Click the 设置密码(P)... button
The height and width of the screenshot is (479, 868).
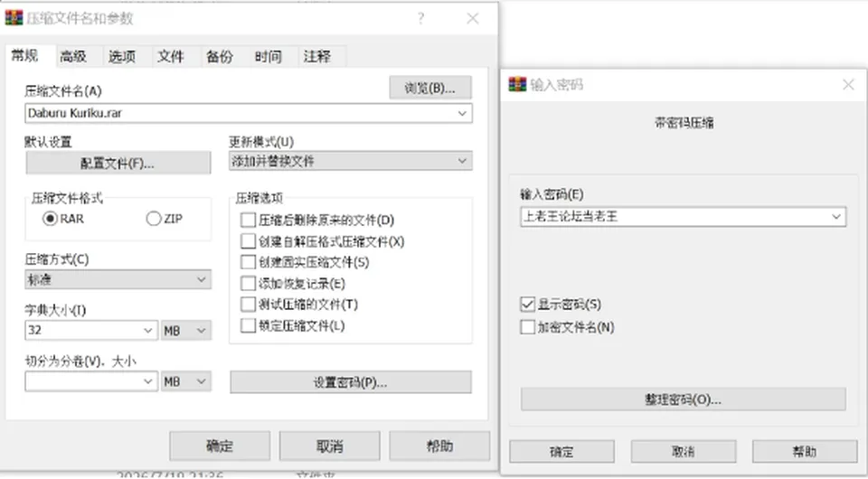click(x=351, y=382)
